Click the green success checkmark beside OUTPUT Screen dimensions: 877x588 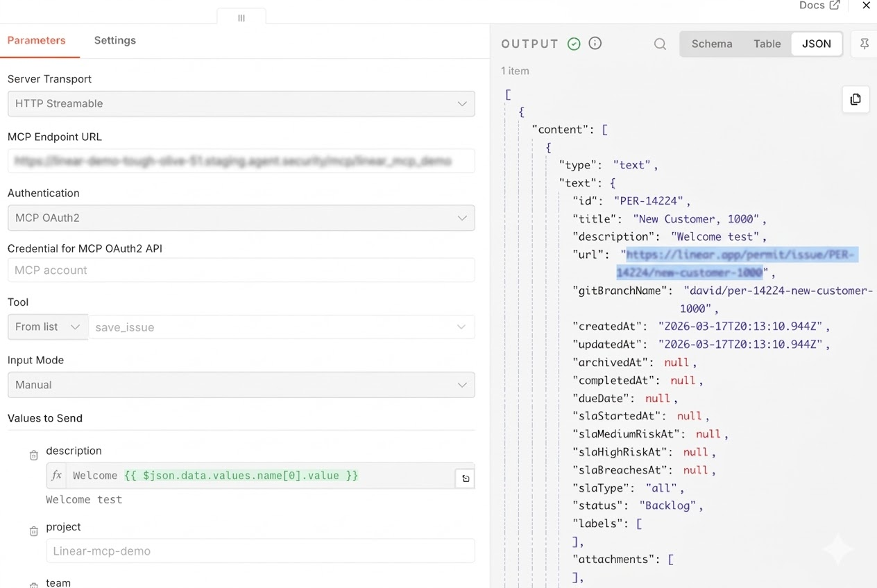click(x=574, y=43)
